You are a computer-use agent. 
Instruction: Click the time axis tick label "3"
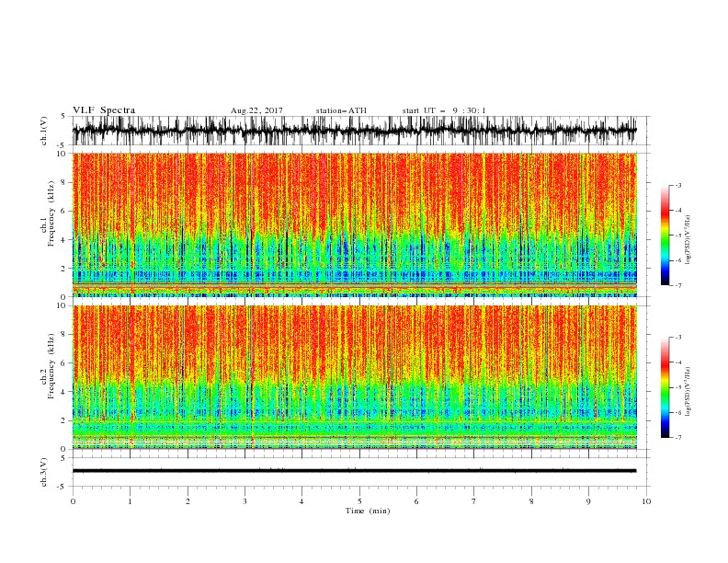(x=245, y=501)
